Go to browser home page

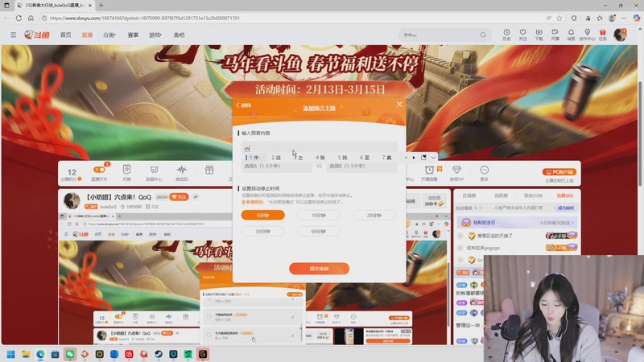31,18
